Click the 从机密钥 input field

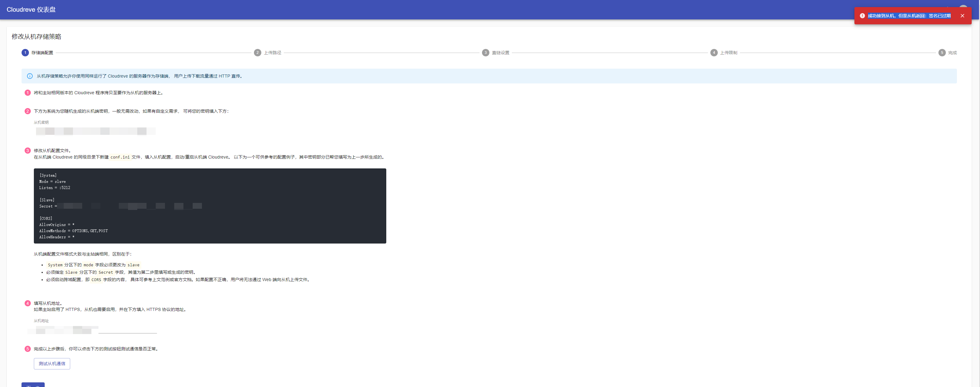click(x=95, y=131)
